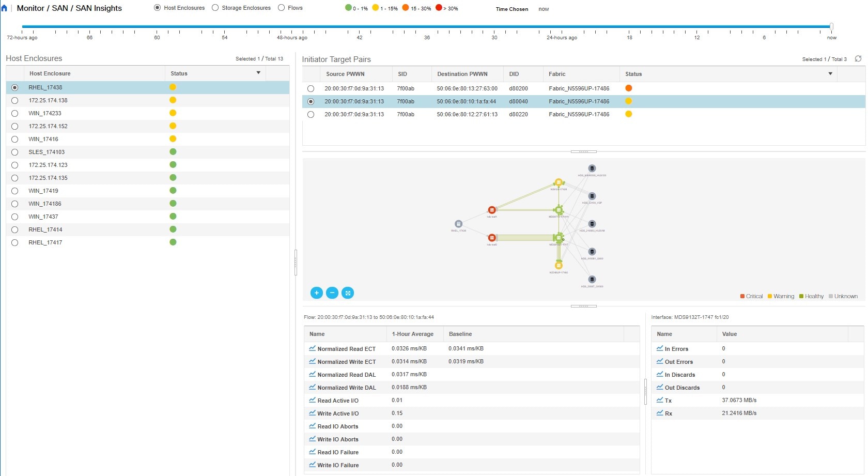Viewport: 868px width, 476px height.
Task: Click the Time Chosen 'now' label
Action: [544, 8]
